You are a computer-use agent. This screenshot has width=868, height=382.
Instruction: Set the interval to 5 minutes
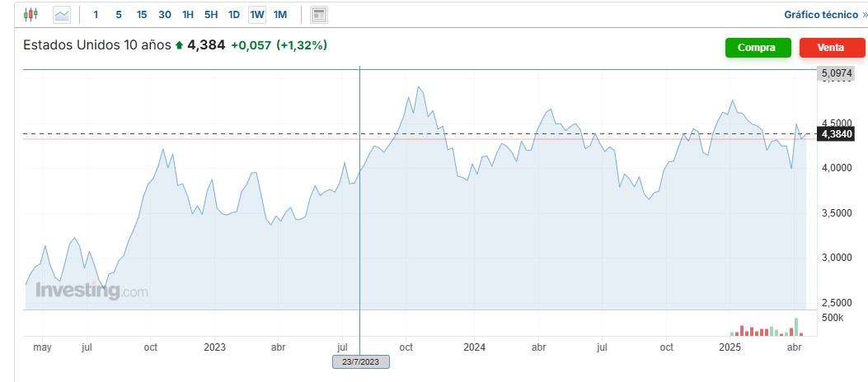(119, 15)
